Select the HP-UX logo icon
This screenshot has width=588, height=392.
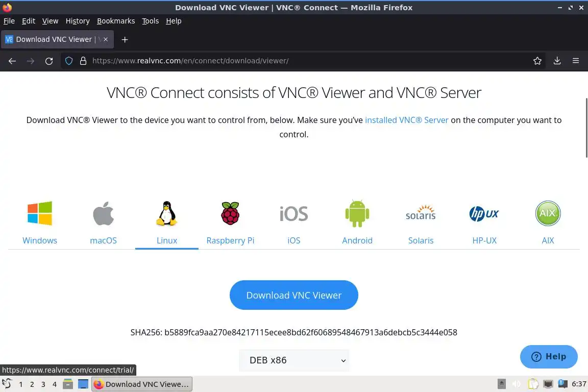(484, 213)
